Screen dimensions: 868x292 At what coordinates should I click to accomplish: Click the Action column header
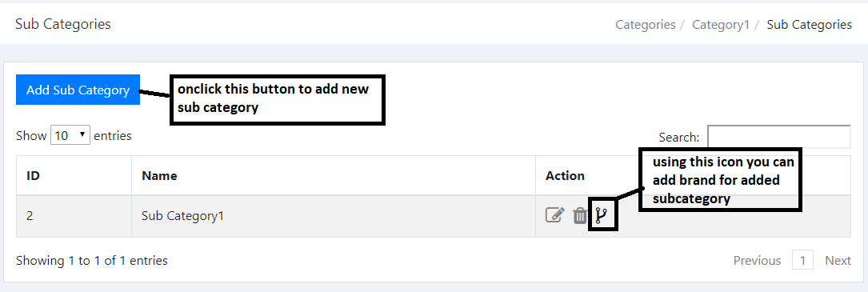565,176
